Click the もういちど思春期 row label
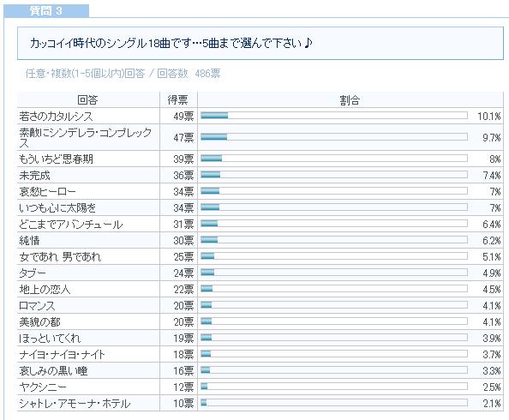509x420 pixels. coord(56,159)
